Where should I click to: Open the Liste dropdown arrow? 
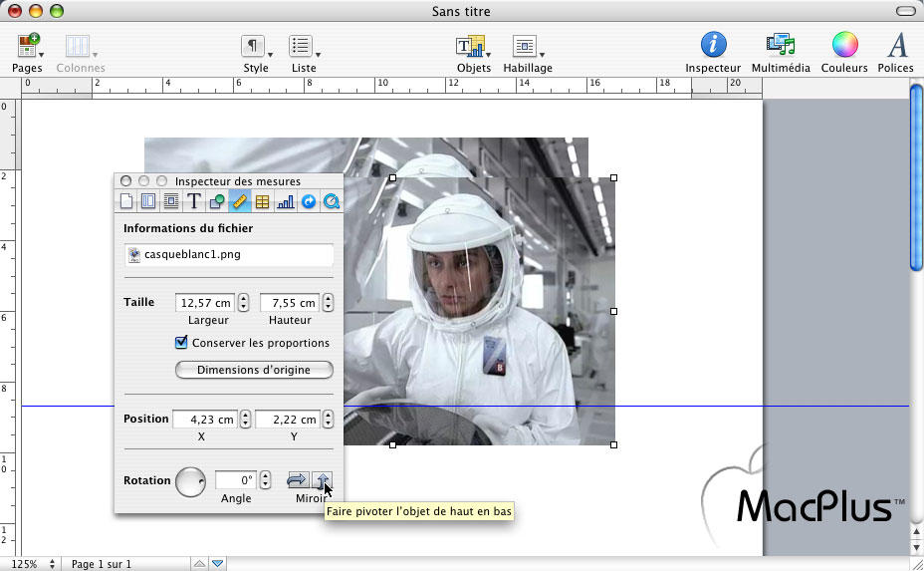coord(318,55)
